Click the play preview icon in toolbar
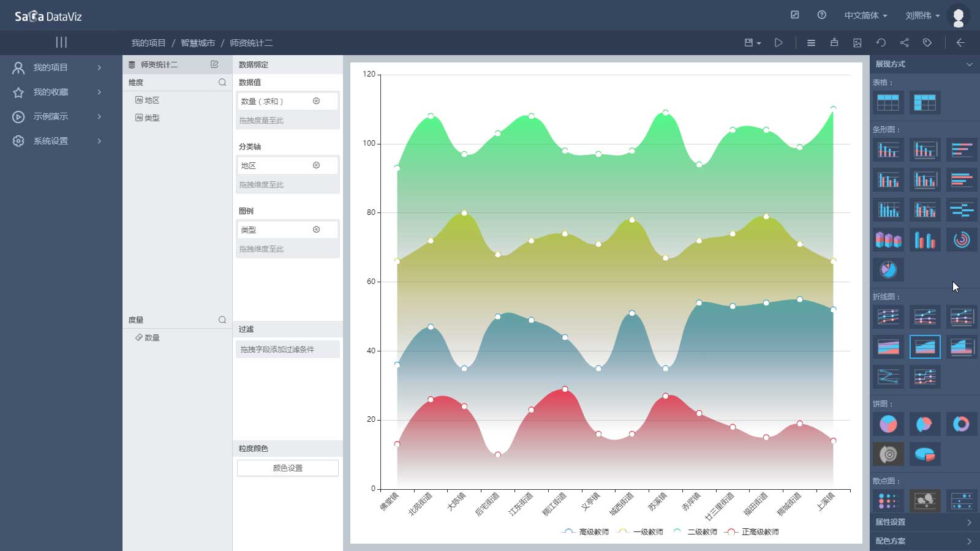The image size is (980, 551). pos(778,43)
